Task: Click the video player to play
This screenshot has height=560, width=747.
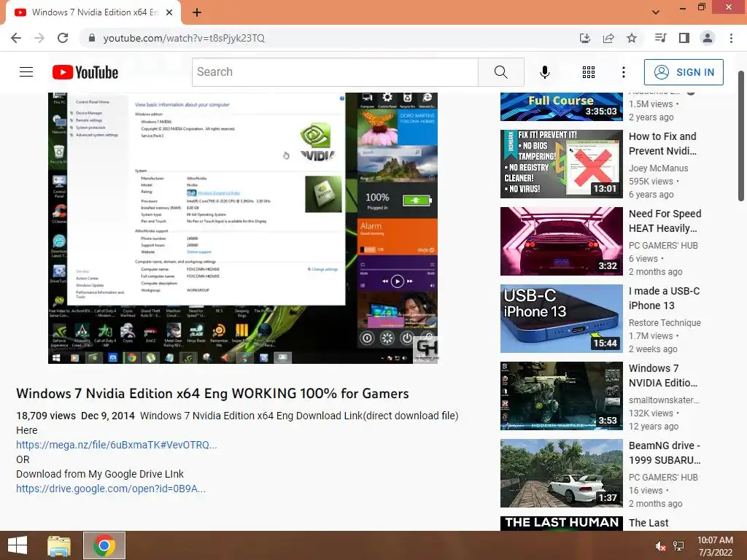Action: pyautogui.click(x=243, y=228)
